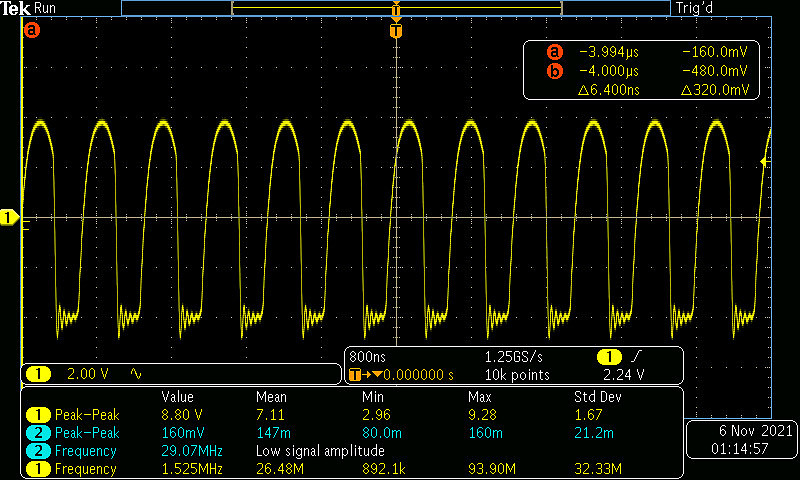Screen dimensions: 800x480
Task: Click the rising edge trigger slope icon
Action: pos(636,356)
